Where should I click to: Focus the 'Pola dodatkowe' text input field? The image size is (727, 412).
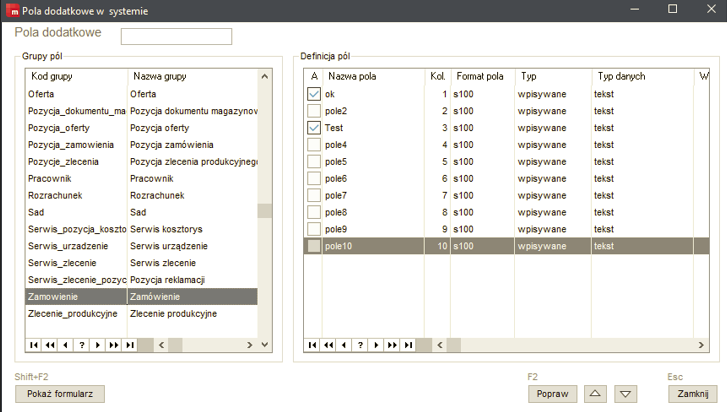(x=176, y=36)
